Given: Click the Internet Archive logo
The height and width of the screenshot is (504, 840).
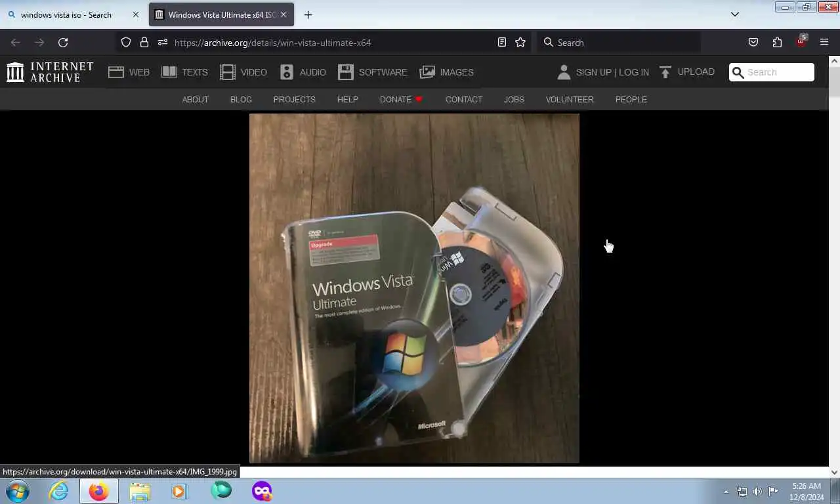Looking at the screenshot, I should pos(50,72).
